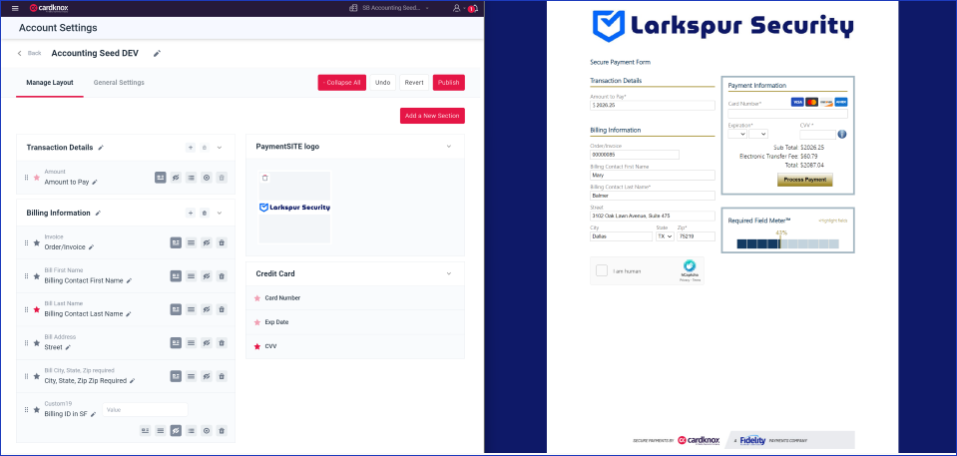
Task: Switch to the General Settings tab
Action: coord(119,82)
